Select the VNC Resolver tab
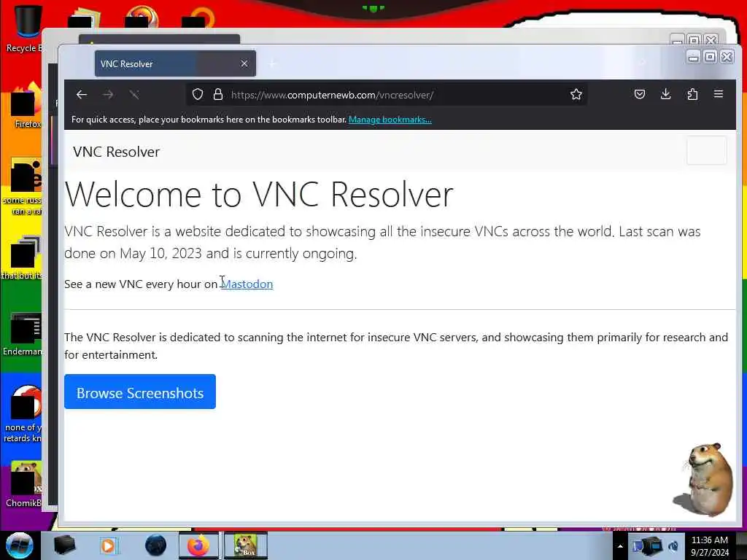This screenshot has width=747, height=560. pyautogui.click(x=175, y=63)
